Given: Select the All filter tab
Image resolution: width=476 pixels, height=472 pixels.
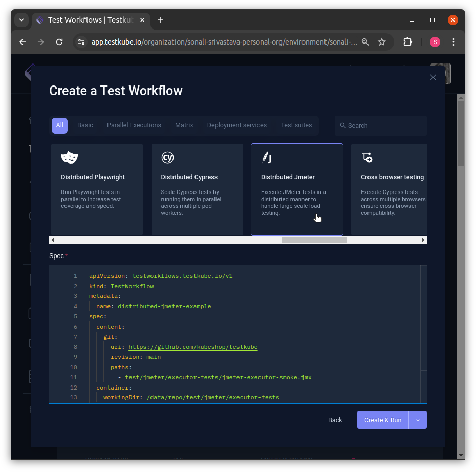Looking at the screenshot, I should (x=59, y=125).
